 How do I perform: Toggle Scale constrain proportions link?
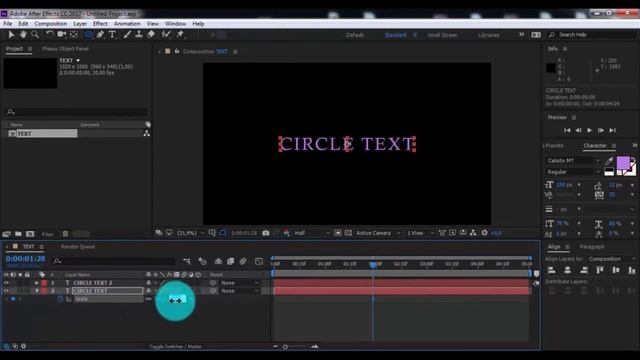pos(149,299)
